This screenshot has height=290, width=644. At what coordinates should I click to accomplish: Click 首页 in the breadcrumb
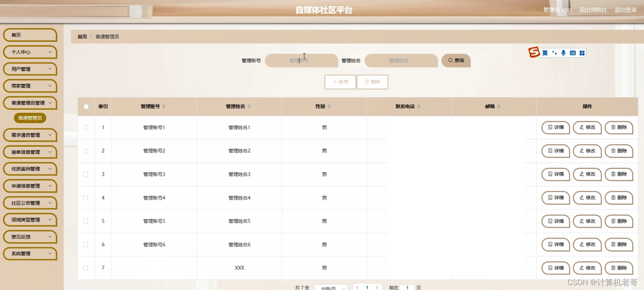pyautogui.click(x=82, y=36)
